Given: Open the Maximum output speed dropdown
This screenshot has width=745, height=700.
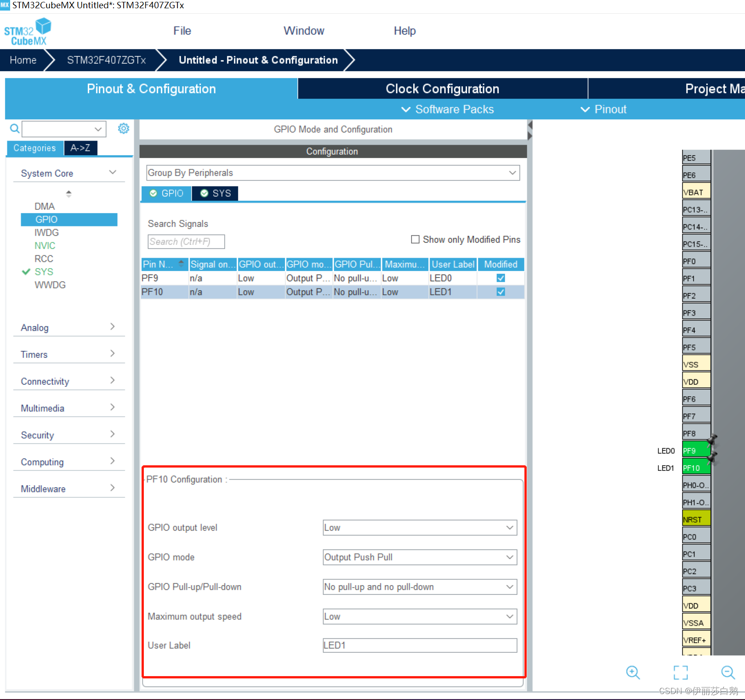Looking at the screenshot, I should tap(420, 616).
